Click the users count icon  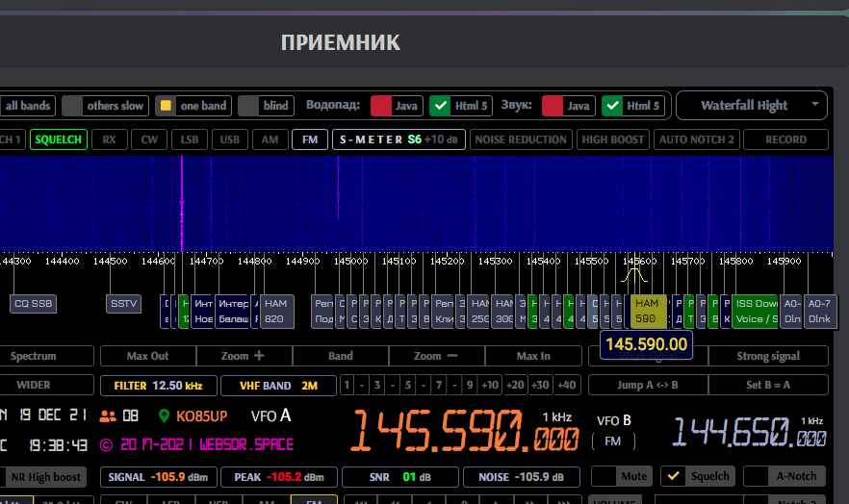point(108,416)
